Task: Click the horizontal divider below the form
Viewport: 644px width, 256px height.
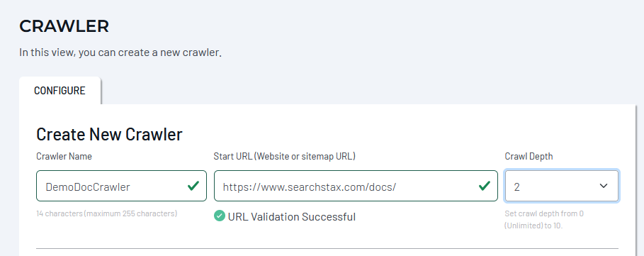Action: (327, 248)
